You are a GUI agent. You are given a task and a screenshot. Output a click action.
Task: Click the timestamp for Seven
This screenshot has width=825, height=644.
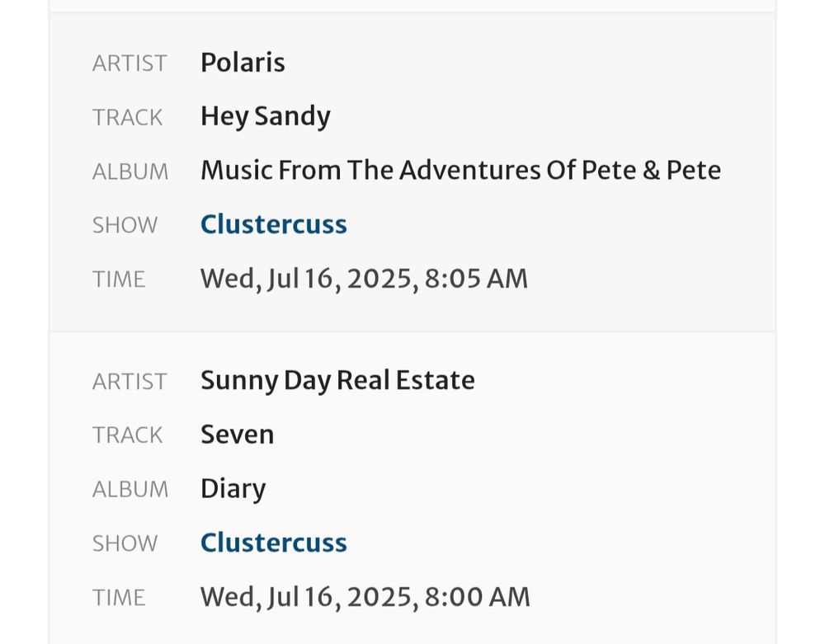coord(364,596)
